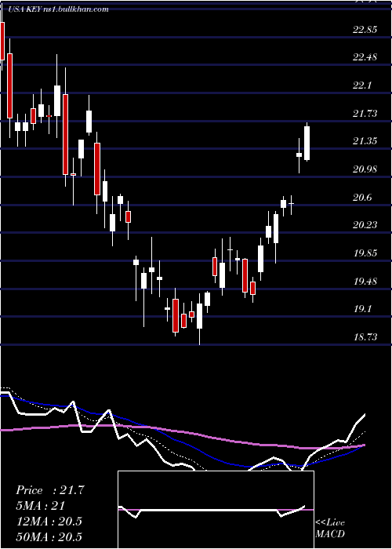The height and width of the screenshot is (549, 392).
Task: Click the Price : 21.7 readout
Action: [50, 490]
